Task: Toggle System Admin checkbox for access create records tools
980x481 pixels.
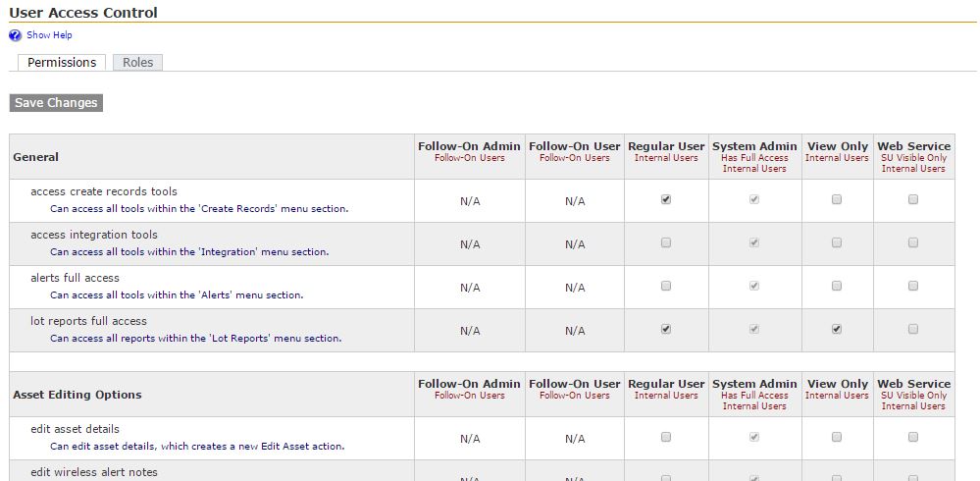Action: coord(754,199)
